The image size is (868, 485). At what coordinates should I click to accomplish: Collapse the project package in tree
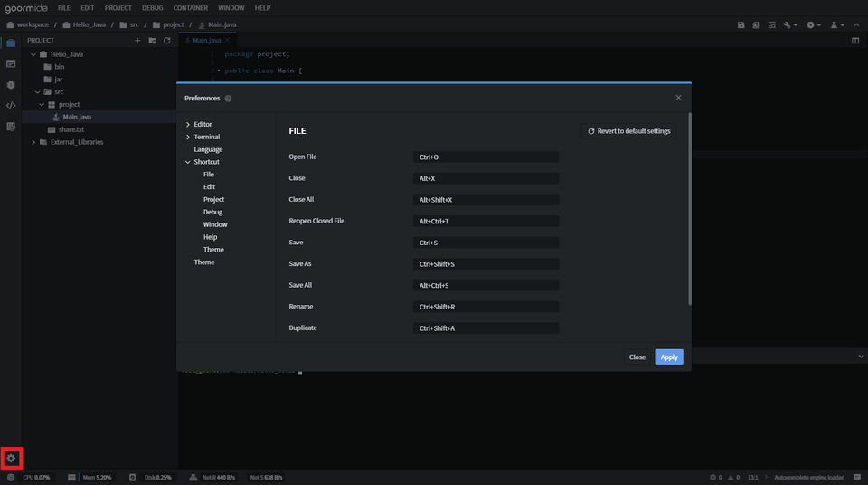(42, 105)
